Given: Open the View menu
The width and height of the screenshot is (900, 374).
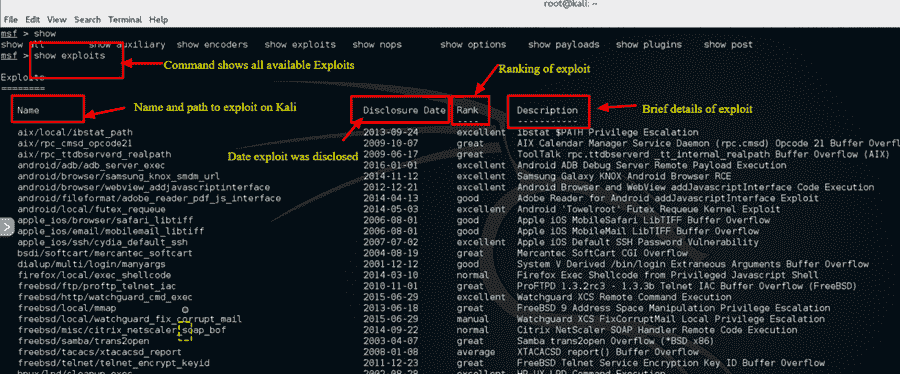Looking at the screenshot, I should [56, 20].
